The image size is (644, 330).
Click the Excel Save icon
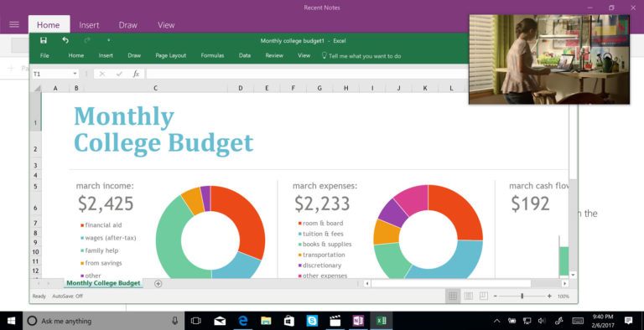[x=43, y=40]
